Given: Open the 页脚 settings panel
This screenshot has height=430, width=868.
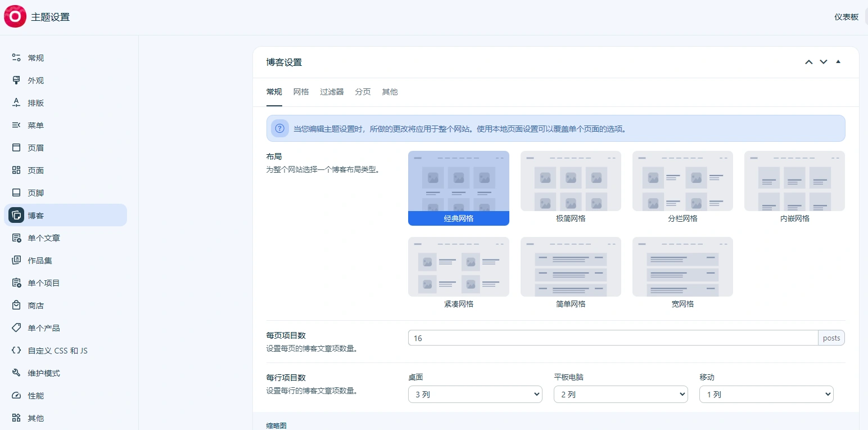Looking at the screenshot, I should [35, 192].
